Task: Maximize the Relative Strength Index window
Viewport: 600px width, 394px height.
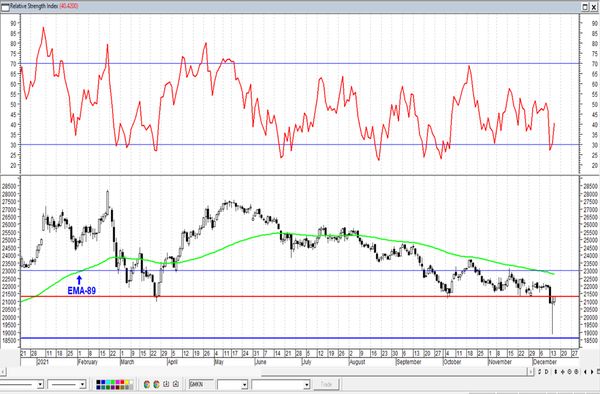Action: coord(585,7)
